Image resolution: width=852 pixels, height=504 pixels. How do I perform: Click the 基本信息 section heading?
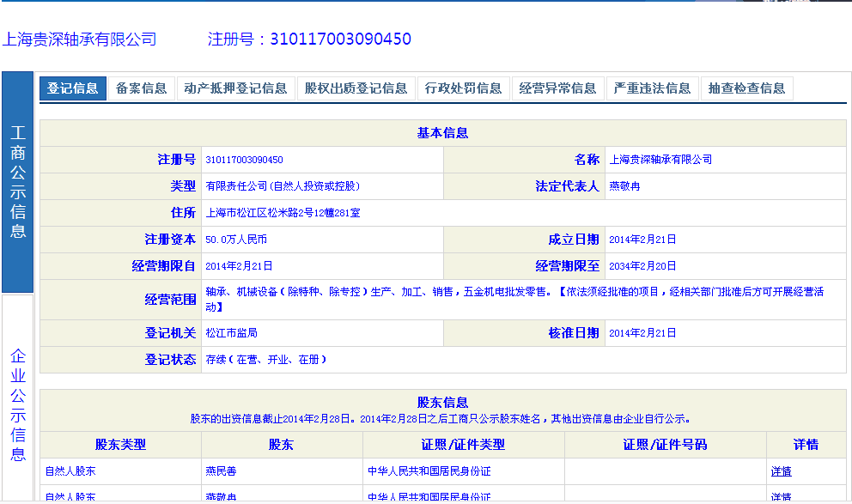pos(442,133)
